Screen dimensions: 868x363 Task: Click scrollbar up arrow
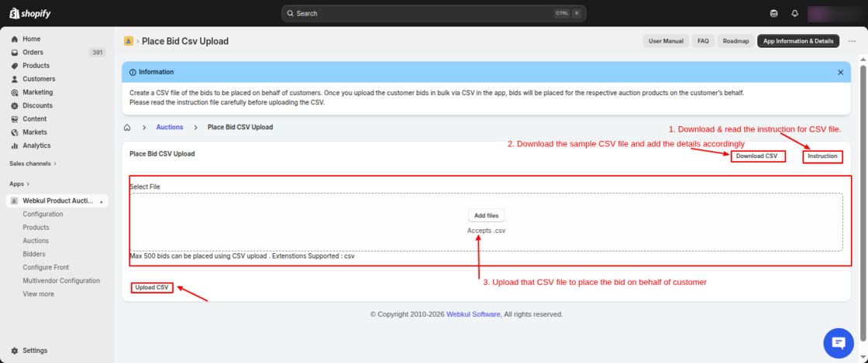tap(863, 58)
